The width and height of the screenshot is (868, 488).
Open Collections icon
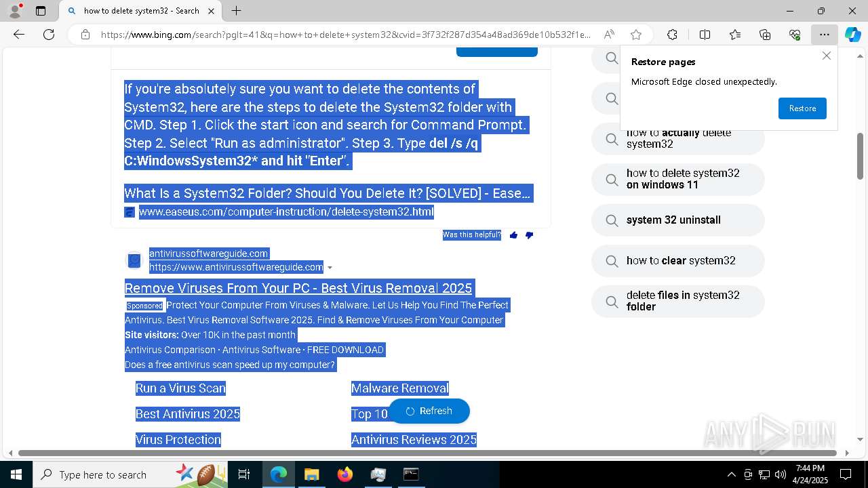tap(765, 35)
